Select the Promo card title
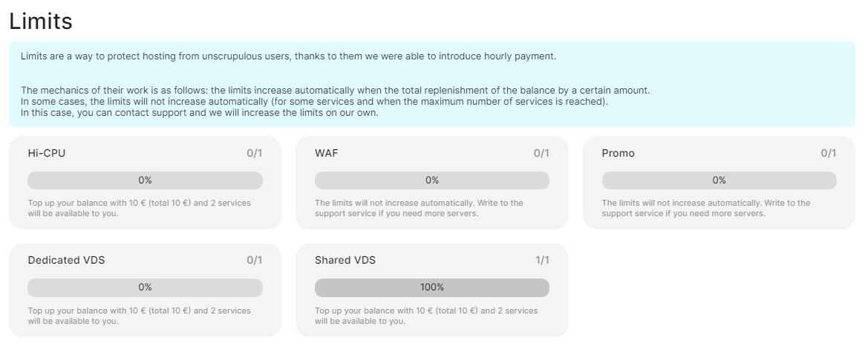868x361 pixels. coord(618,154)
